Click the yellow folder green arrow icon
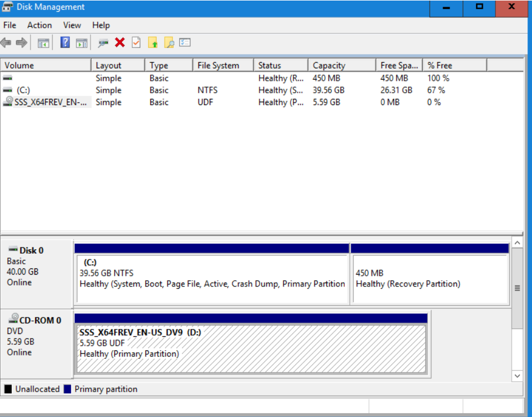Image resolution: width=532 pixels, height=417 pixels. [153, 42]
